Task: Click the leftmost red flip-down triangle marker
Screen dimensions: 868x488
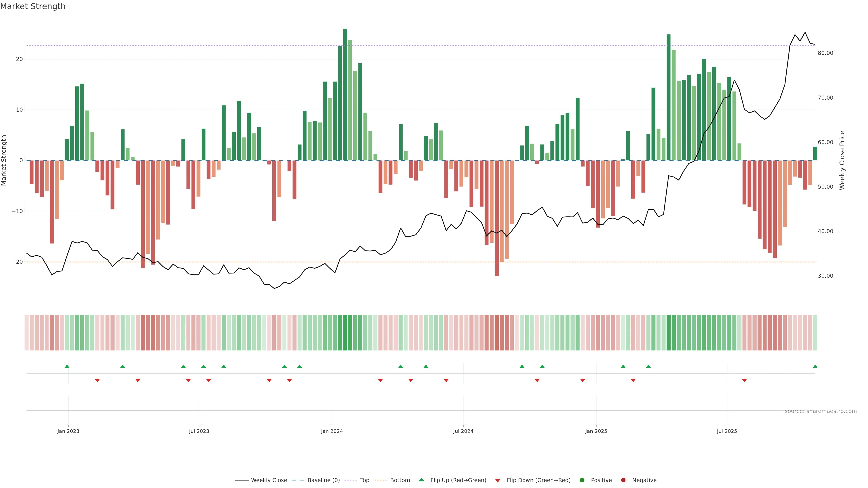Action: pos(97,380)
